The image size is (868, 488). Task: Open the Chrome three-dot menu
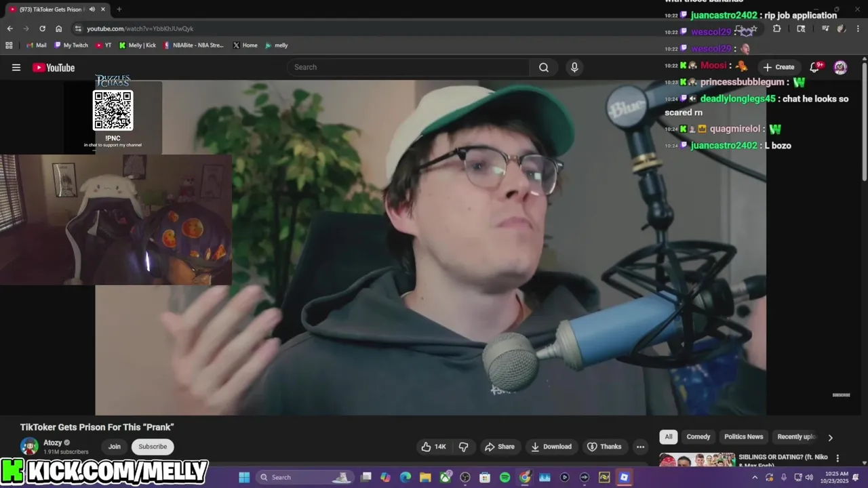tap(858, 28)
